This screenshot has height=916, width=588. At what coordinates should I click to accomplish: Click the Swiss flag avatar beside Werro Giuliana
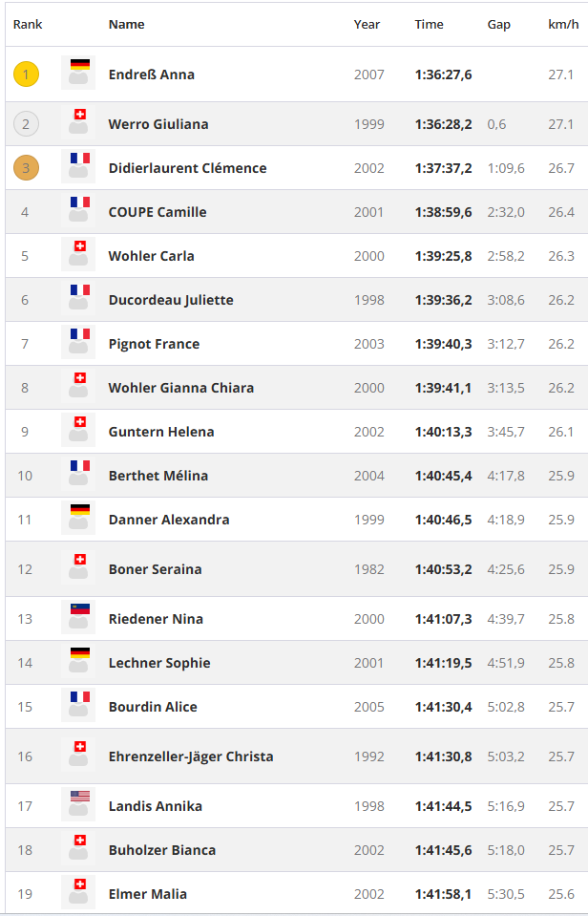(x=78, y=123)
